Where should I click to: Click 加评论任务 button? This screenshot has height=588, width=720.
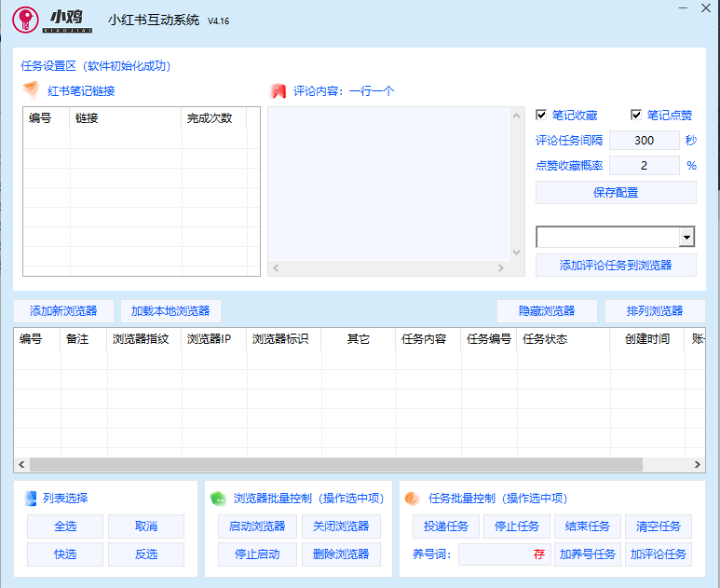[658, 554]
